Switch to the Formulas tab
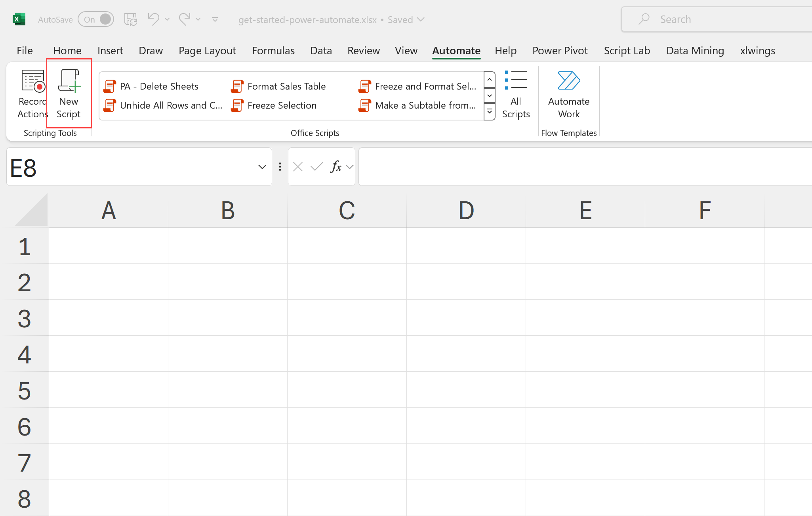This screenshot has width=812, height=516. (x=273, y=51)
